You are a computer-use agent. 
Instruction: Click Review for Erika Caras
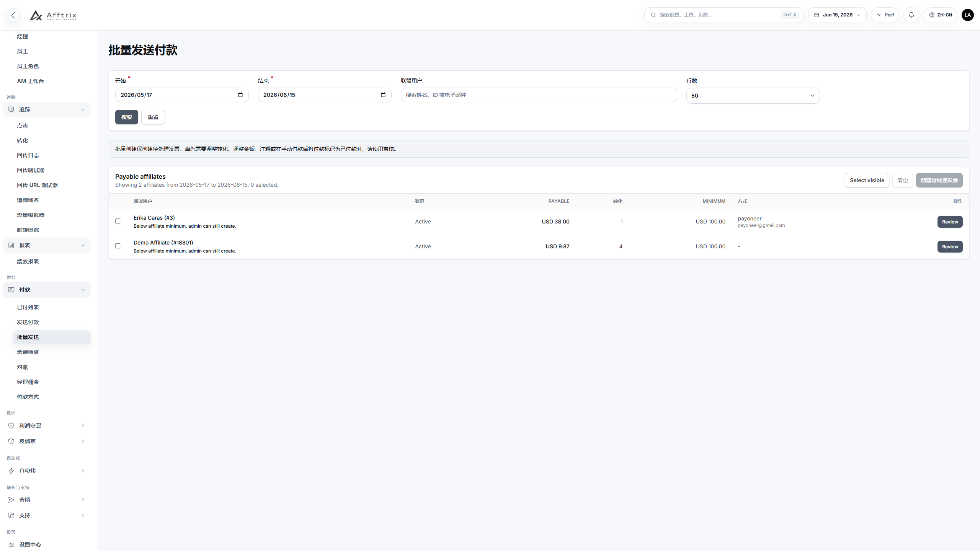[950, 222]
